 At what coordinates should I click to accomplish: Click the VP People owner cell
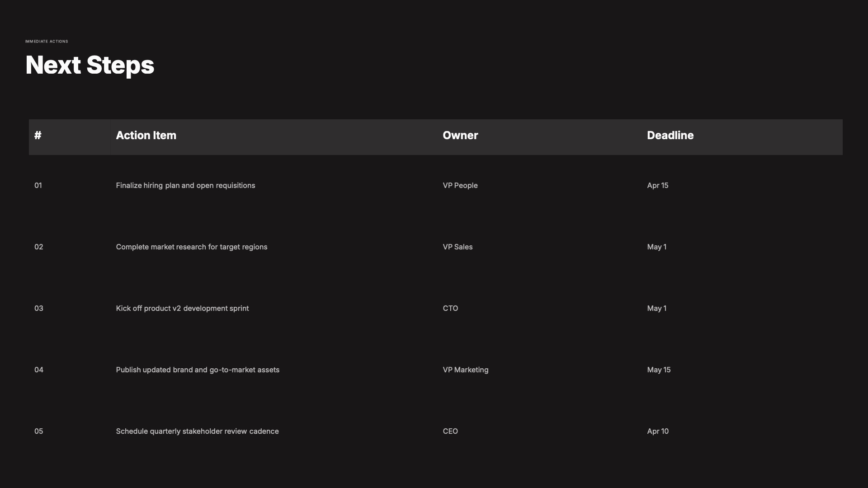(x=460, y=186)
